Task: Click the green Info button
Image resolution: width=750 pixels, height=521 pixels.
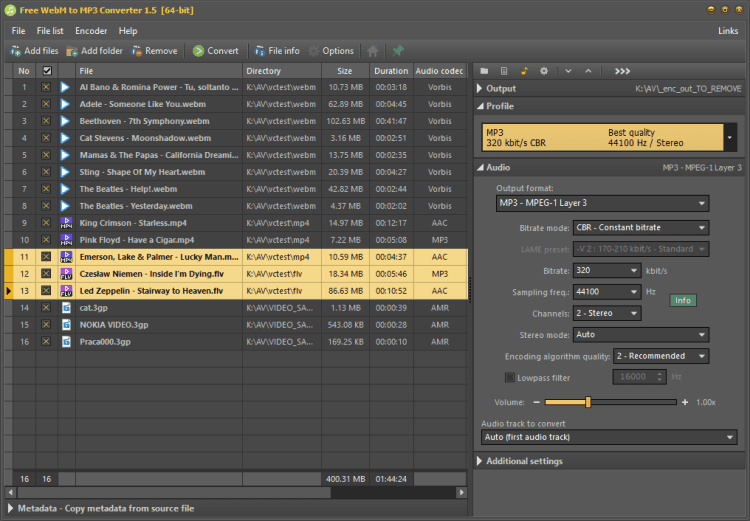Action: click(683, 300)
